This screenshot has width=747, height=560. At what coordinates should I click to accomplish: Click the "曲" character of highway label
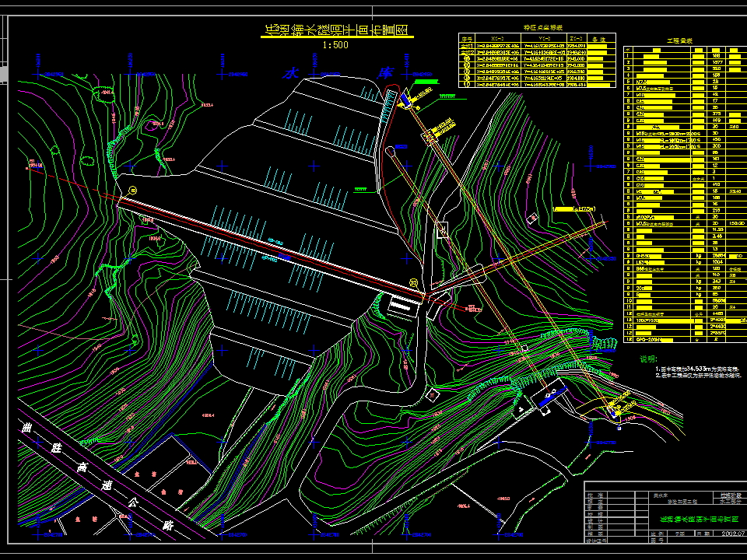[27, 428]
